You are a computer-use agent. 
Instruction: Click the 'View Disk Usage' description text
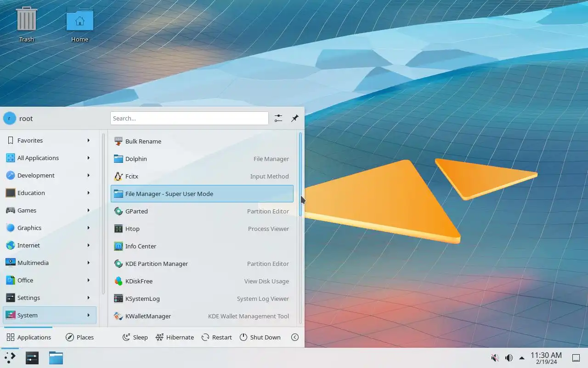coord(266,281)
